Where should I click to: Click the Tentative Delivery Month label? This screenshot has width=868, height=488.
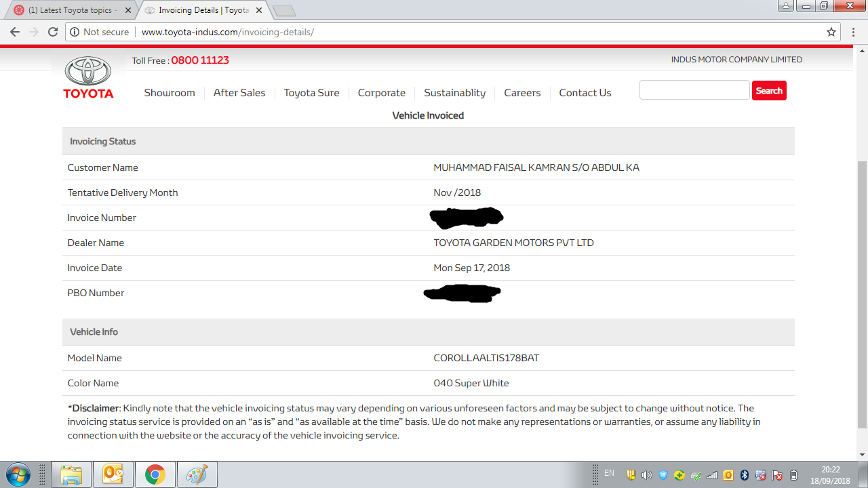(123, 192)
